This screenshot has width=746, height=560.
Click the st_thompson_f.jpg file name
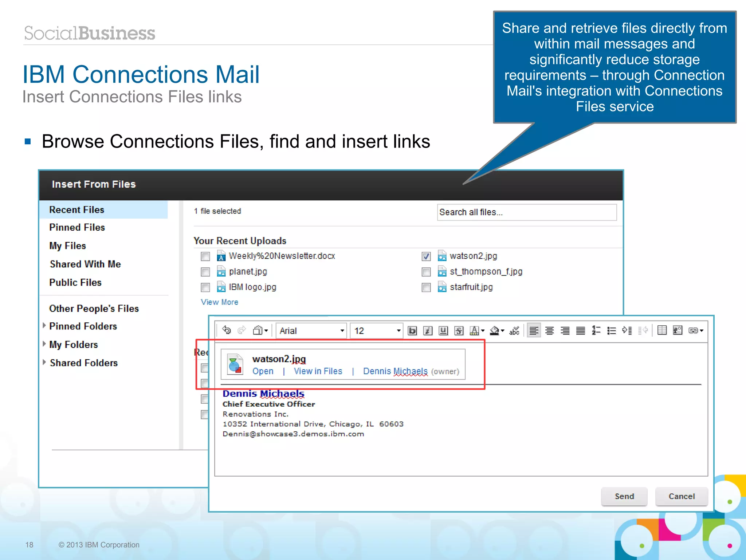point(486,272)
